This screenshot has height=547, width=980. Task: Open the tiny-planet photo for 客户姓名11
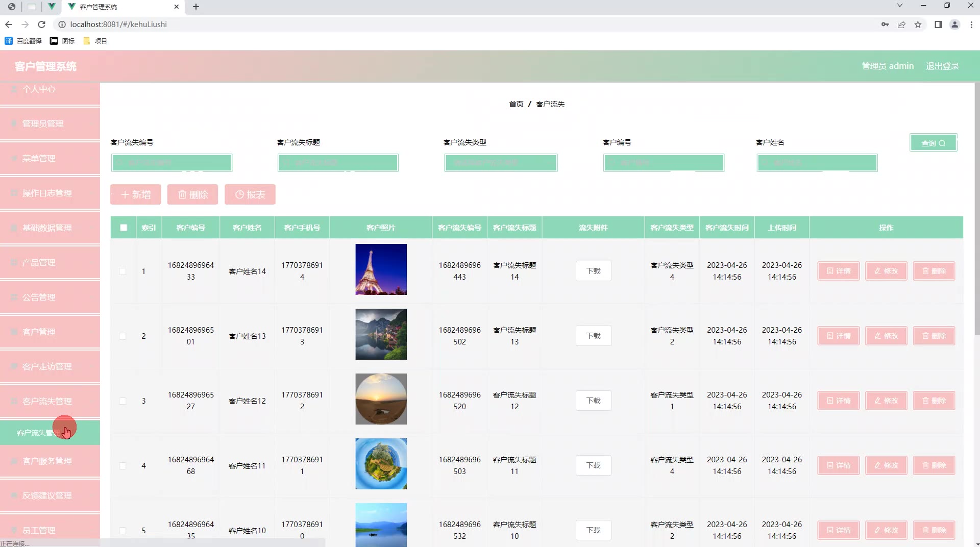[381, 464]
